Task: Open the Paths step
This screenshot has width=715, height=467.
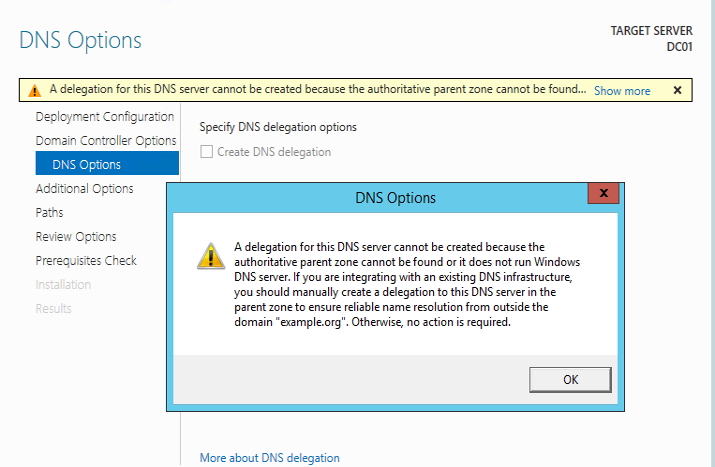Action: (x=49, y=213)
